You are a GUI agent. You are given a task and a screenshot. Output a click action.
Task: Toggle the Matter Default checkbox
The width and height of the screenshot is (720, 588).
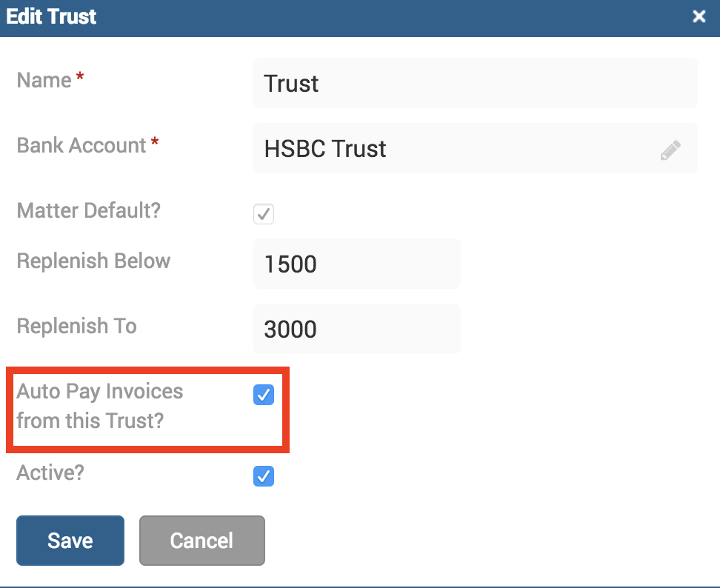(x=264, y=214)
